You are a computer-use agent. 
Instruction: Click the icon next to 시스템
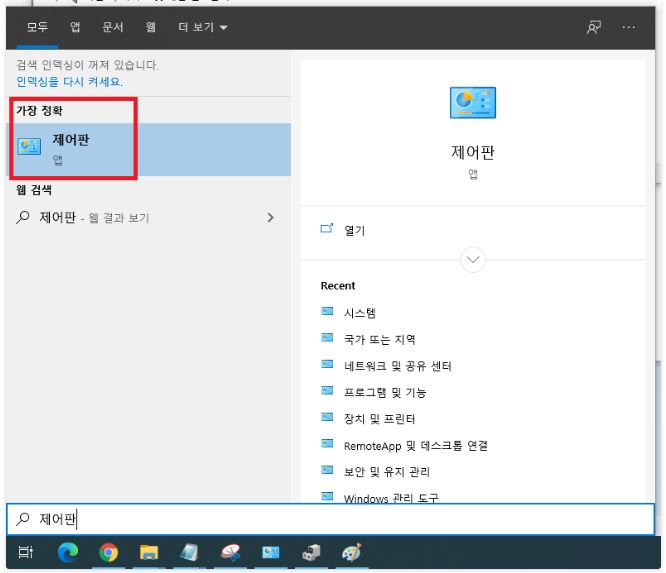click(x=327, y=311)
